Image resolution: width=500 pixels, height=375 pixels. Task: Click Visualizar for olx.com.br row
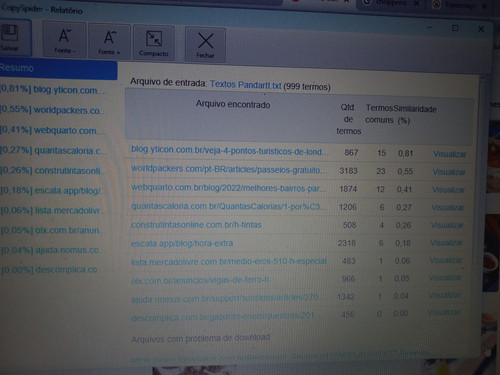pos(445,277)
